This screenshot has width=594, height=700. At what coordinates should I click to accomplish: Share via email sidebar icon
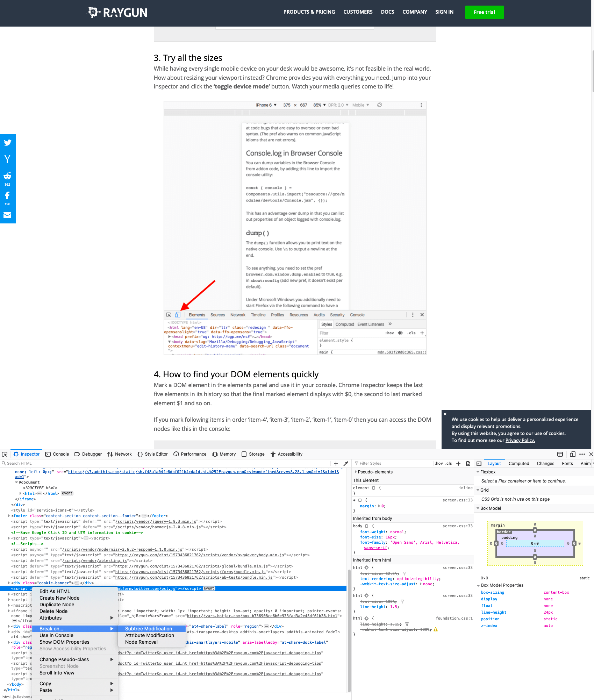[7, 215]
